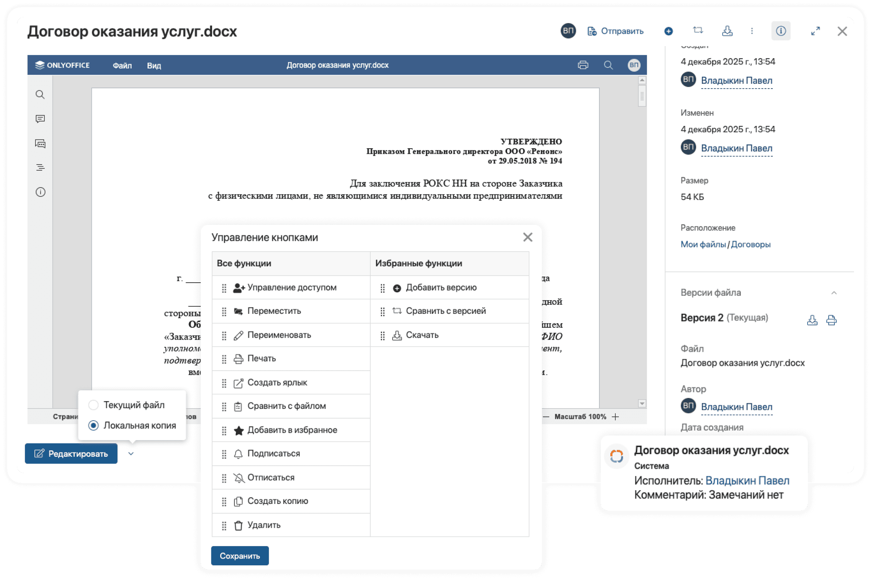Print Version 2 from versions panel
Viewport: 871px width, 588px height.
pyautogui.click(x=831, y=320)
